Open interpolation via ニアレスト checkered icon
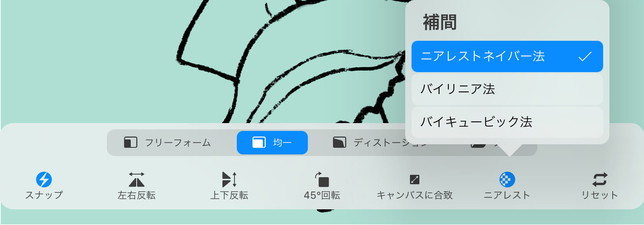The height and width of the screenshot is (225, 644). [507, 180]
